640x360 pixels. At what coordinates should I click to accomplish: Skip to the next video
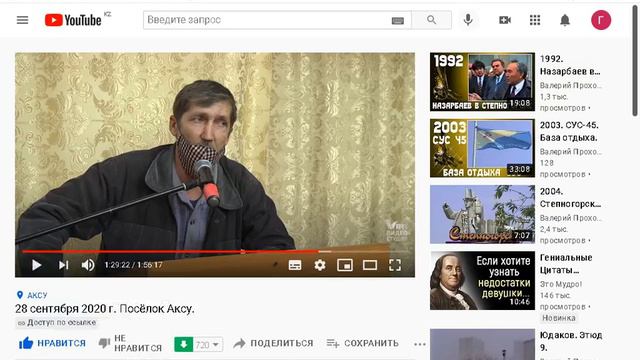63,265
